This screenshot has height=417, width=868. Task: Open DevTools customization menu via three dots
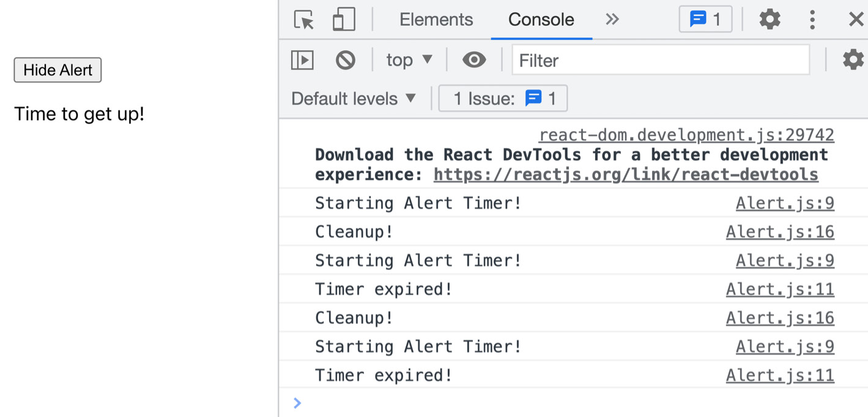click(x=812, y=19)
